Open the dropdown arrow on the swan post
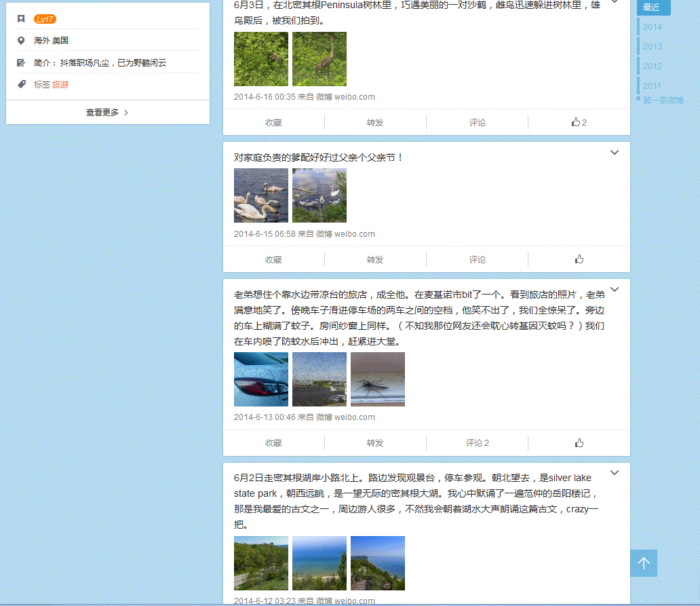This screenshot has height=606, width=700. click(x=615, y=153)
